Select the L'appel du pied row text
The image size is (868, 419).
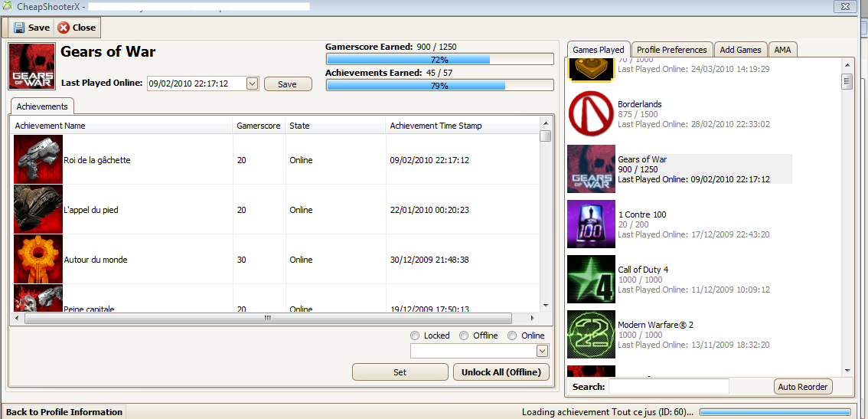click(x=91, y=210)
